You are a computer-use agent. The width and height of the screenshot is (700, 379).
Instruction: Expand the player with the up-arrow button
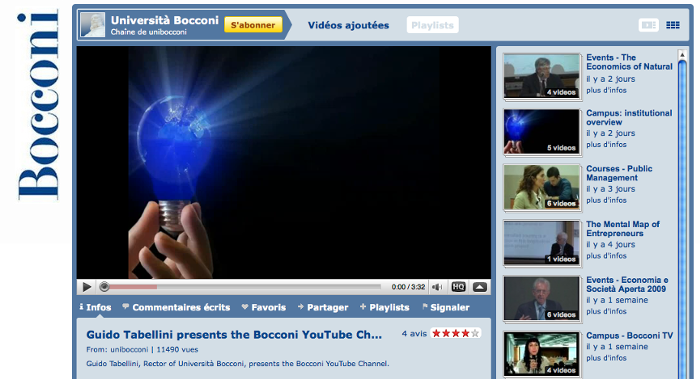pos(480,287)
